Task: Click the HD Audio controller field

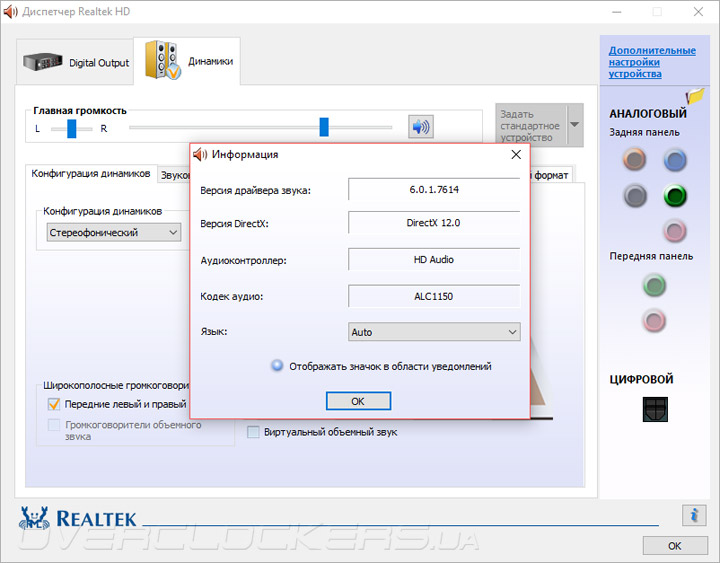Action: point(434,259)
